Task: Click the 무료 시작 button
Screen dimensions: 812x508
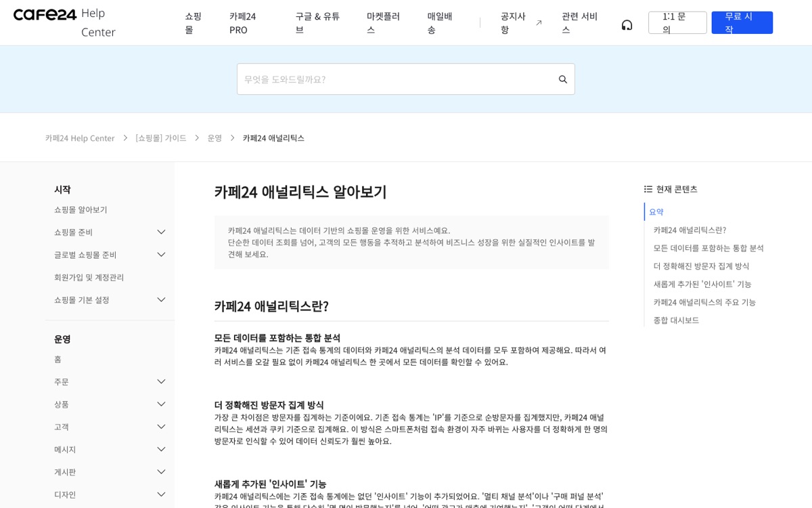Action: [742, 22]
